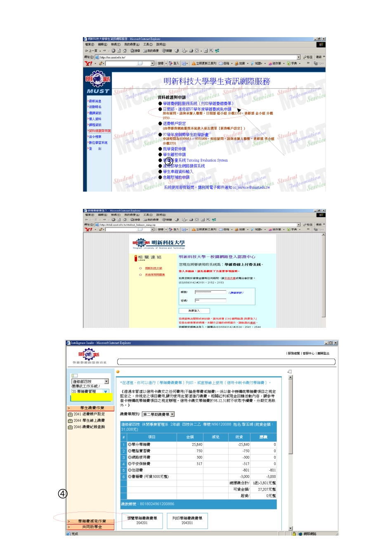392x555 pixels.
Task: Click the Stop icon in top browser toolbar
Action: click(x=113, y=51)
